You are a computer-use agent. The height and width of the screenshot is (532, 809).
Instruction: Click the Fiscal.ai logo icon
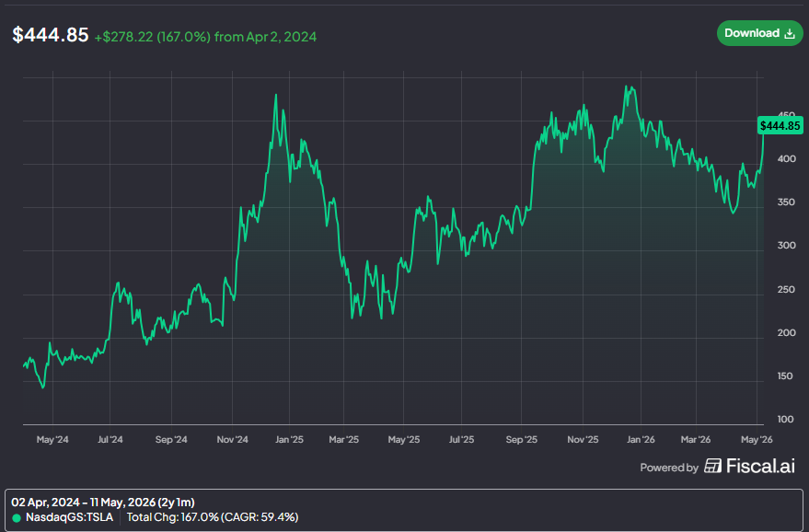(713, 466)
